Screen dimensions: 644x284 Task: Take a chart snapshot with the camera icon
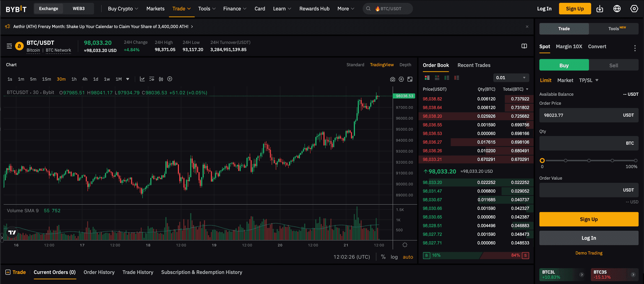[392, 79]
